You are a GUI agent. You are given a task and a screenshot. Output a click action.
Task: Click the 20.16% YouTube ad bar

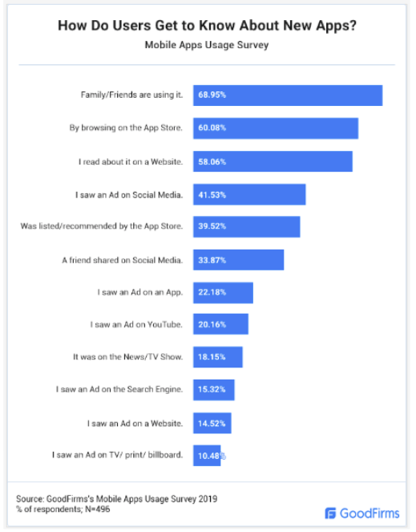(x=220, y=324)
